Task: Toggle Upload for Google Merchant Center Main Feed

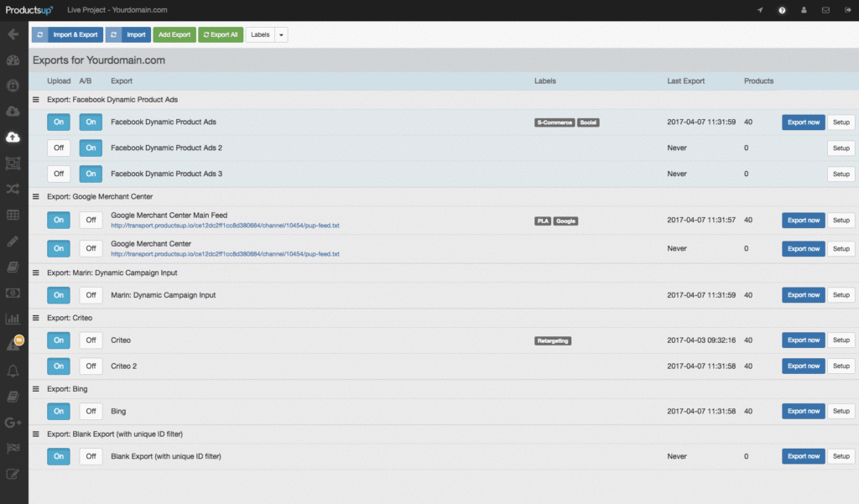Action: click(59, 221)
